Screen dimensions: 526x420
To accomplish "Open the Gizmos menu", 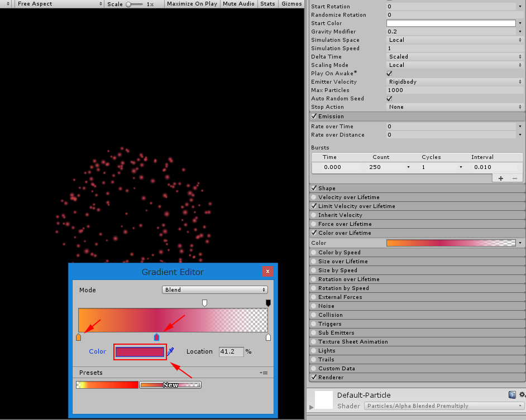I will [x=291, y=4].
